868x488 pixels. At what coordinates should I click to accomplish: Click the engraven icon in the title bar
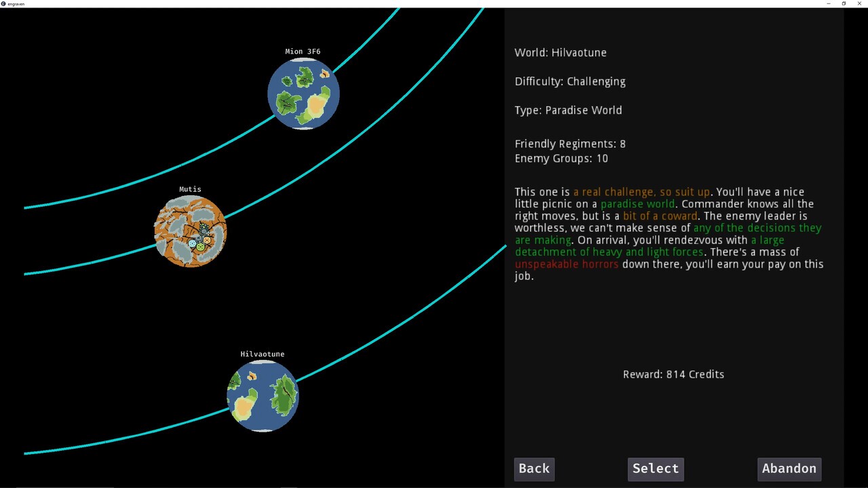tap(5, 3)
